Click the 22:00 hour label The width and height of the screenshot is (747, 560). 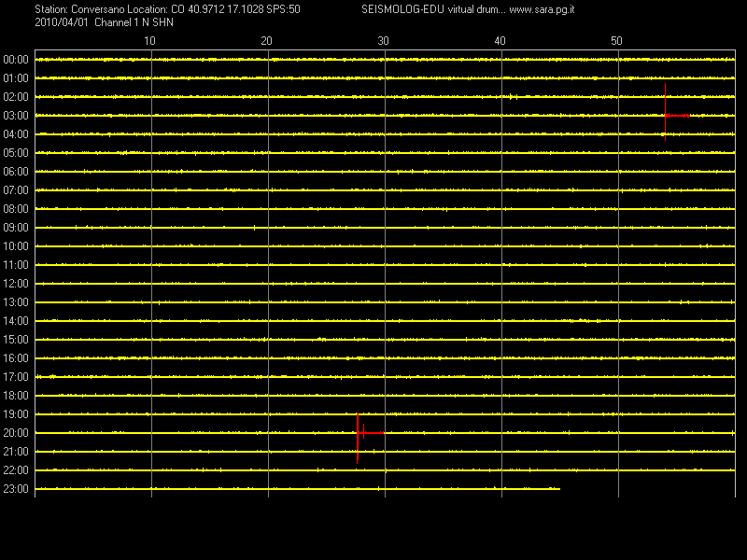(16, 470)
